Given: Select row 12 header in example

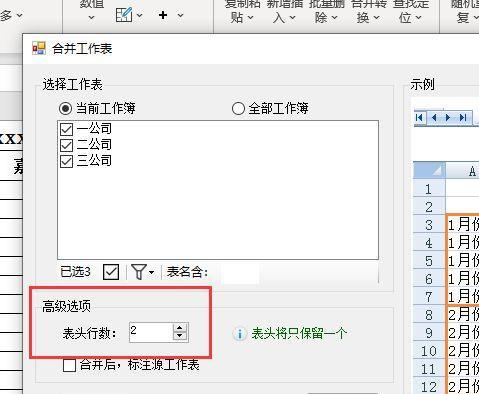Looking at the screenshot, I should click(x=429, y=387).
